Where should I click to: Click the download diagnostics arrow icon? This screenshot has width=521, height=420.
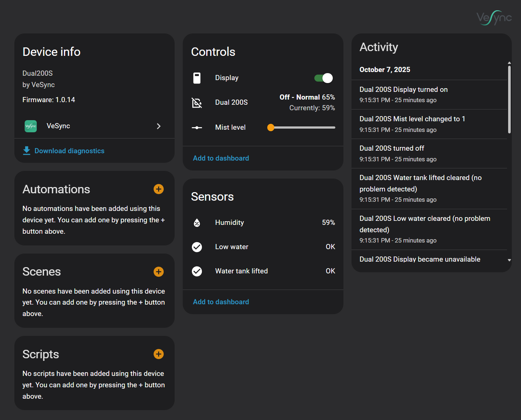coord(26,151)
